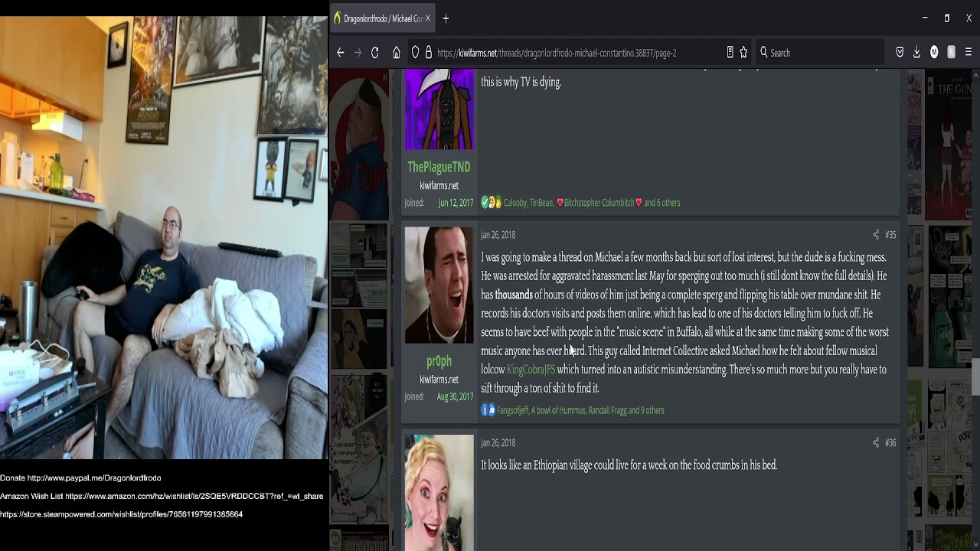The width and height of the screenshot is (980, 551).
Task: Open the downloads panel
Action: click(x=916, y=53)
